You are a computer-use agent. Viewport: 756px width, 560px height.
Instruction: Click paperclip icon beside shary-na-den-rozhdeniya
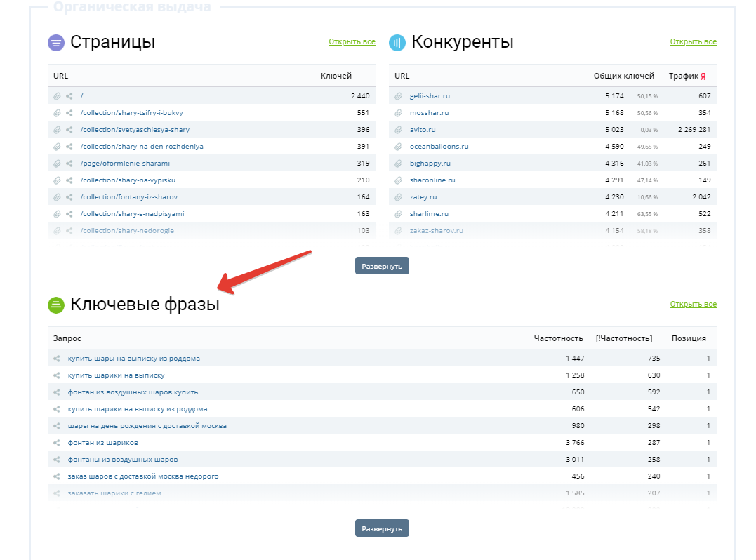pos(57,147)
